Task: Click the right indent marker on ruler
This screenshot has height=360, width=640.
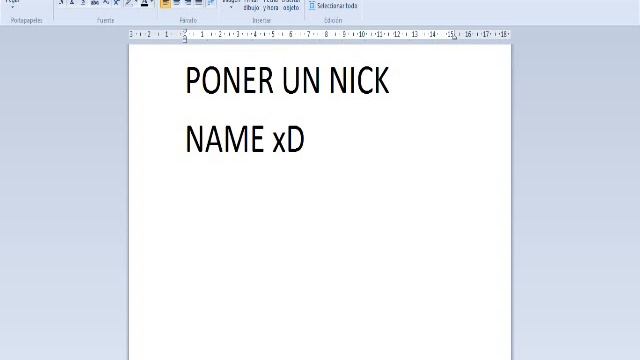Action: click(454, 37)
